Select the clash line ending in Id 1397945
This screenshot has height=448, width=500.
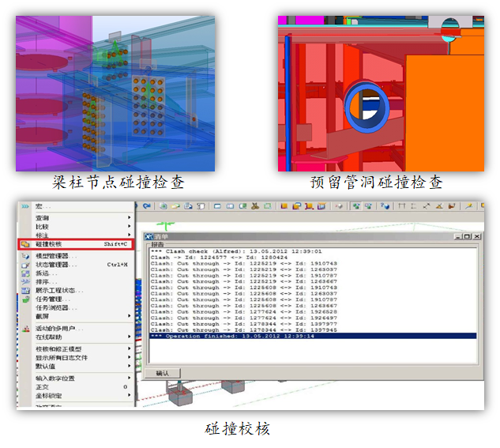coord(244,330)
